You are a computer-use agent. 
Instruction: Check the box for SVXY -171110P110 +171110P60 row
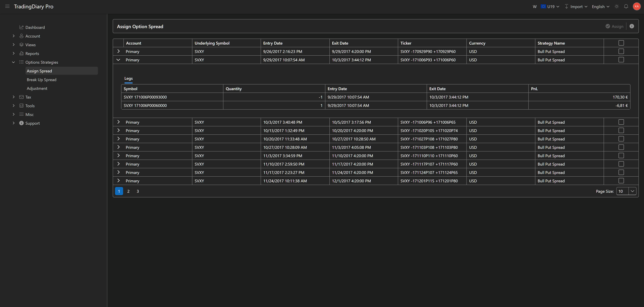click(621, 156)
